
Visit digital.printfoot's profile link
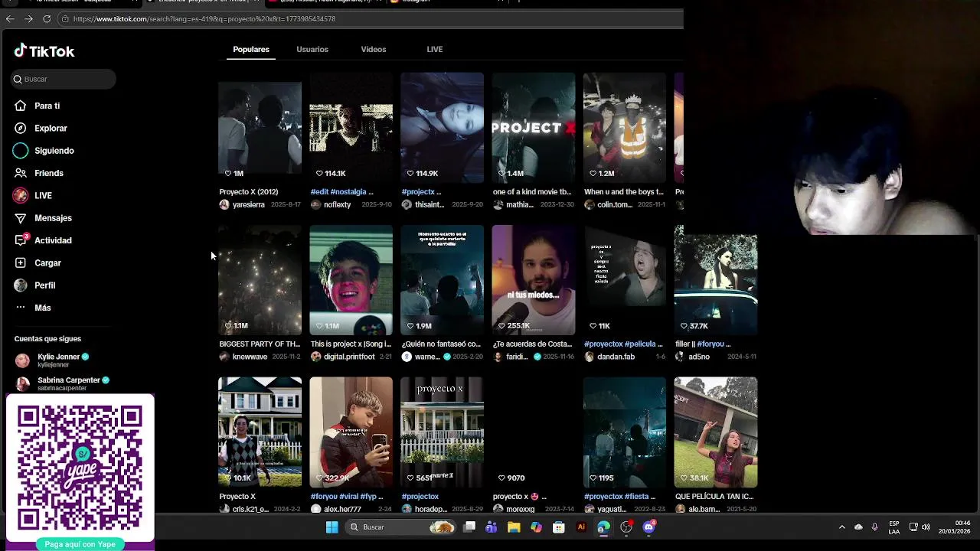[x=349, y=357]
